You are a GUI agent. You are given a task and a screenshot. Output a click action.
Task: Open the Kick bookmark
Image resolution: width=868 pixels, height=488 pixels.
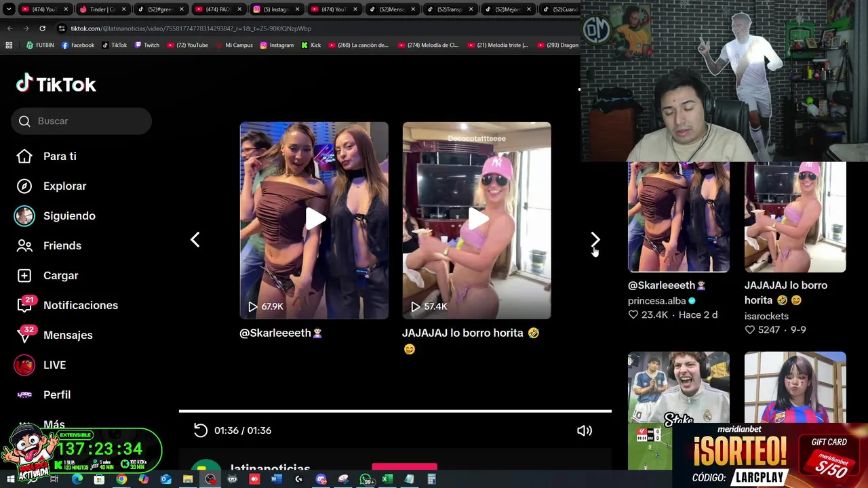click(x=311, y=45)
